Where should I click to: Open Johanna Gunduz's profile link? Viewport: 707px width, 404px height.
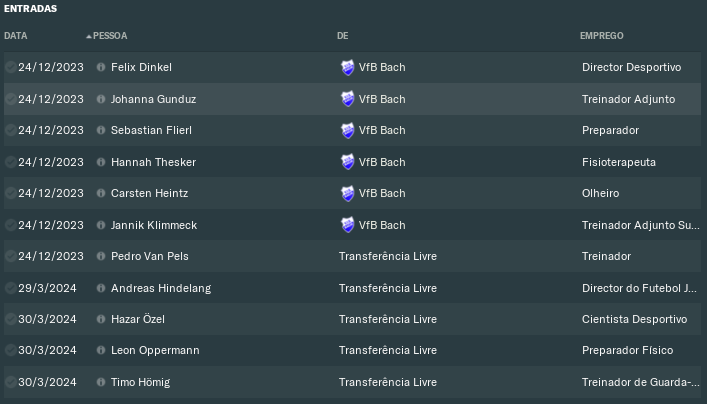click(x=153, y=99)
